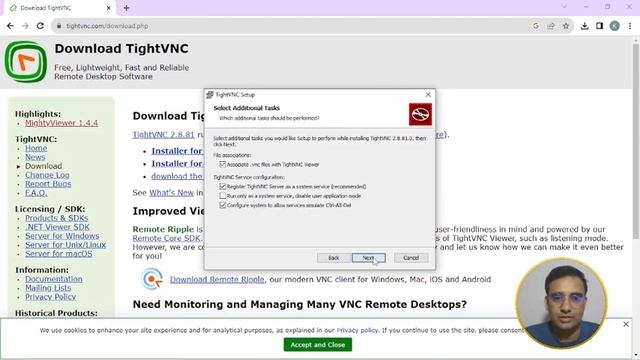Click the Download Remote Ripple link
This screenshot has height=360, width=640.
click(217, 280)
